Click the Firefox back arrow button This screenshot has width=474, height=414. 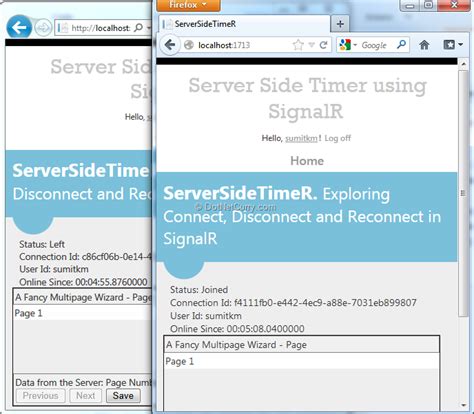(x=170, y=45)
